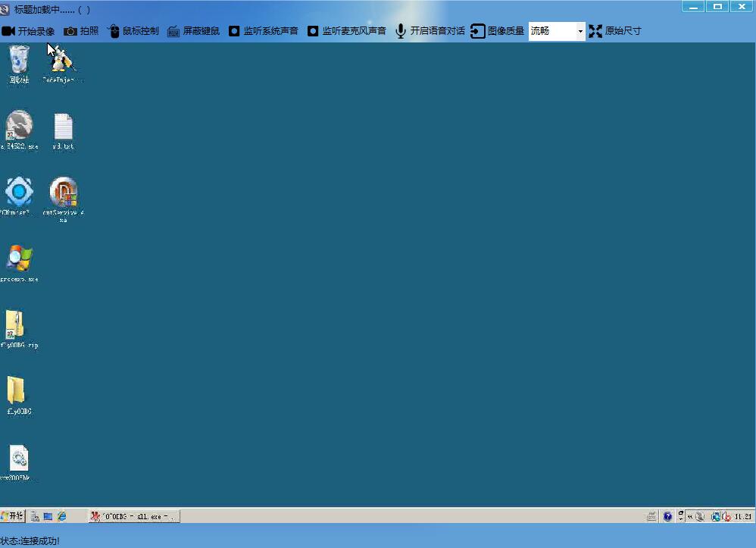This screenshot has height=548, width=756.
Task: Open the remote 开始 Start menu
Action: tap(13, 516)
